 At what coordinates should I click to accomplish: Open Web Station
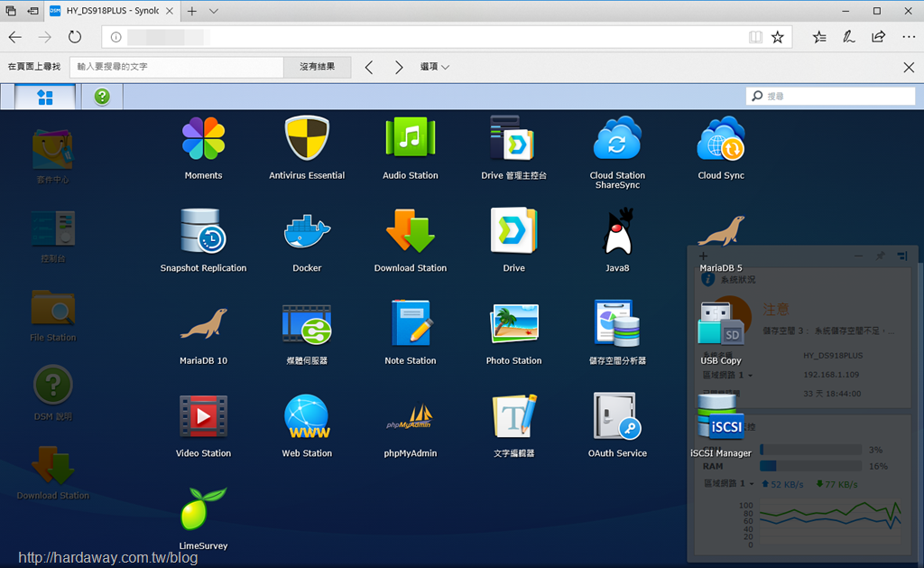coord(307,416)
